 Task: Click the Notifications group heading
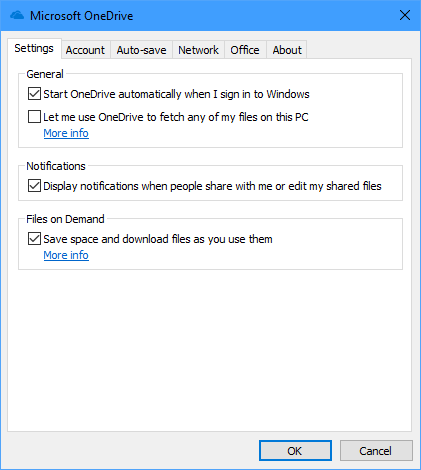point(56,166)
